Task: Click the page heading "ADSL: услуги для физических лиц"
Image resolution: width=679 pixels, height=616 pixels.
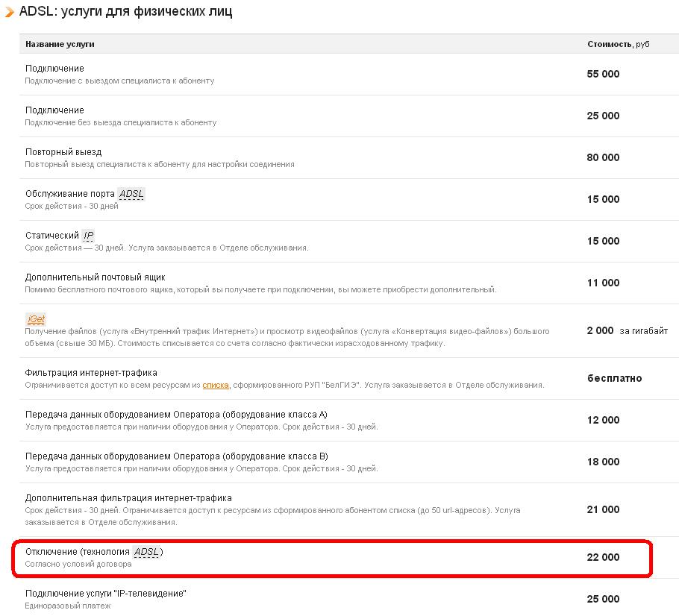Action: pos(125,12)
